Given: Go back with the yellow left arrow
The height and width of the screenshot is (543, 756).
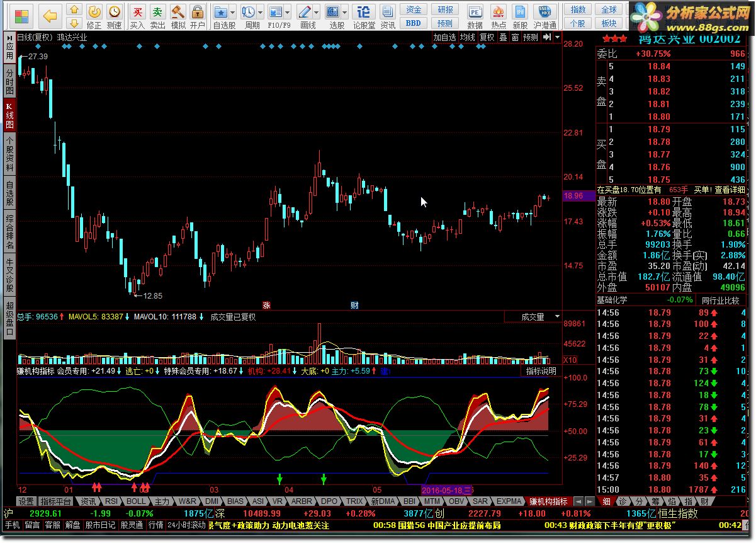Looking at the screenshot, I should (x=50, y=16).
